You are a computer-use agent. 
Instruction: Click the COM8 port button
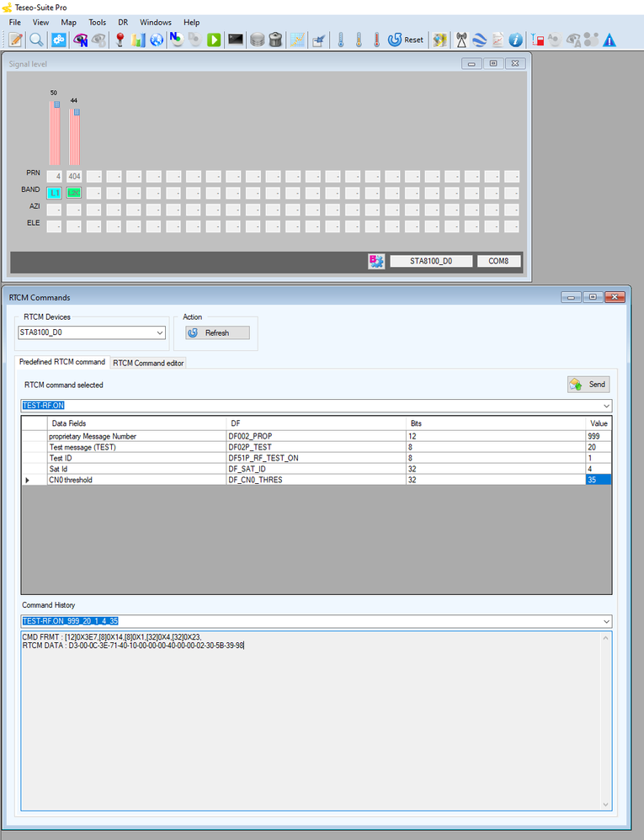point(498,261)
